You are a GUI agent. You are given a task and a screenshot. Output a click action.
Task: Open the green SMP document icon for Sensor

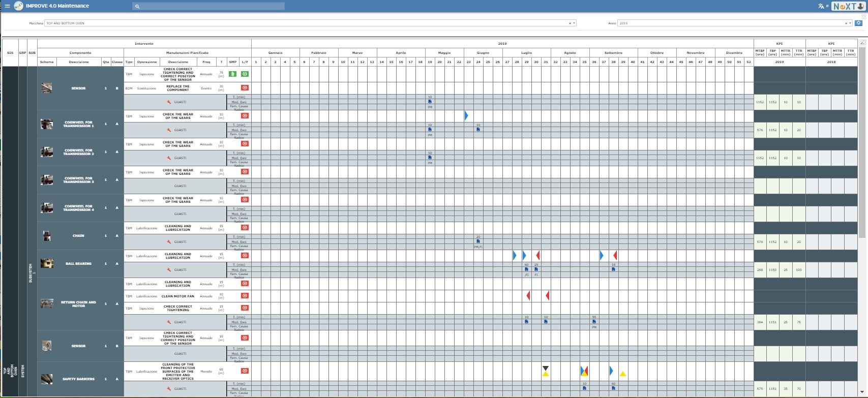pos(232,74)
